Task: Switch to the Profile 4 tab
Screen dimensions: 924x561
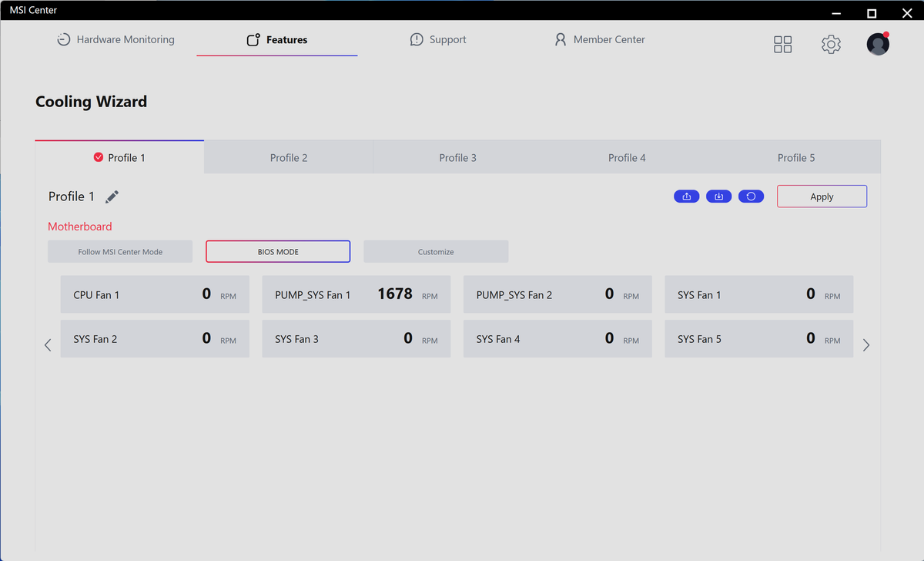Action: point(627,157)
